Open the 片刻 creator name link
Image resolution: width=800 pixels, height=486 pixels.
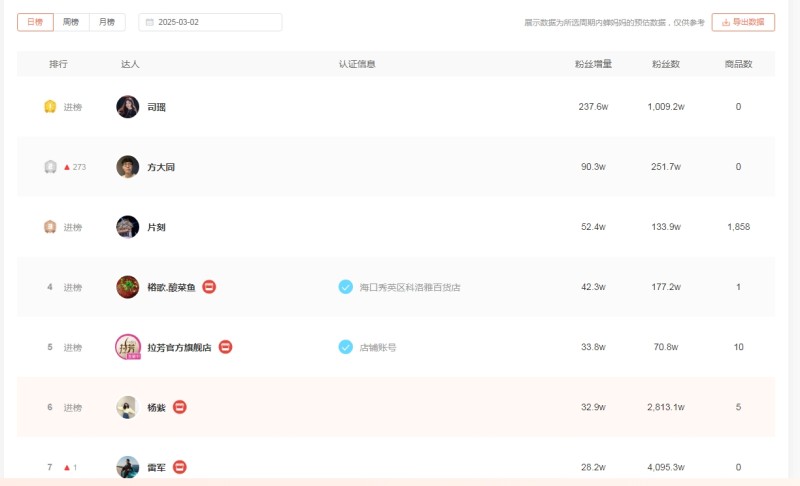(x=157, y=227)
